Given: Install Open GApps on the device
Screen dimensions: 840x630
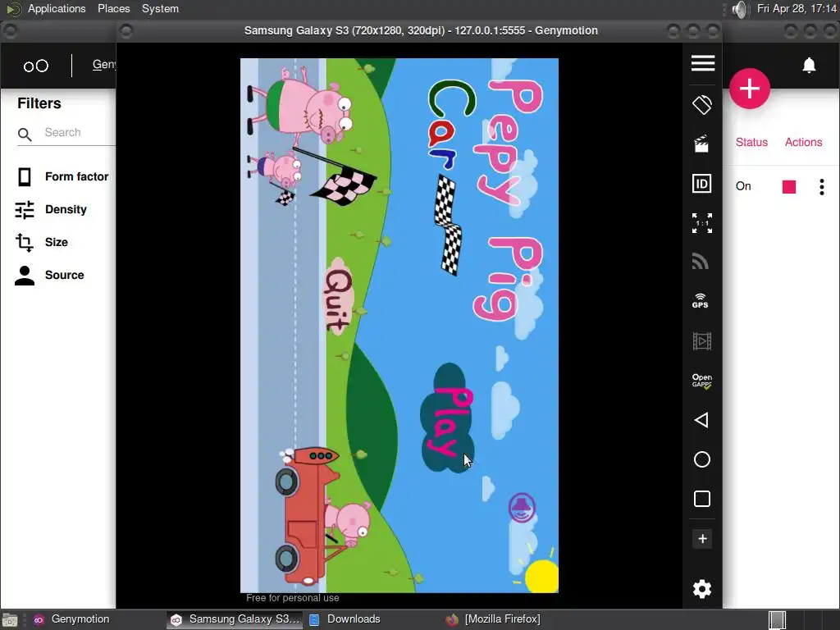Looking at the screenshot, I should [702, 381].
